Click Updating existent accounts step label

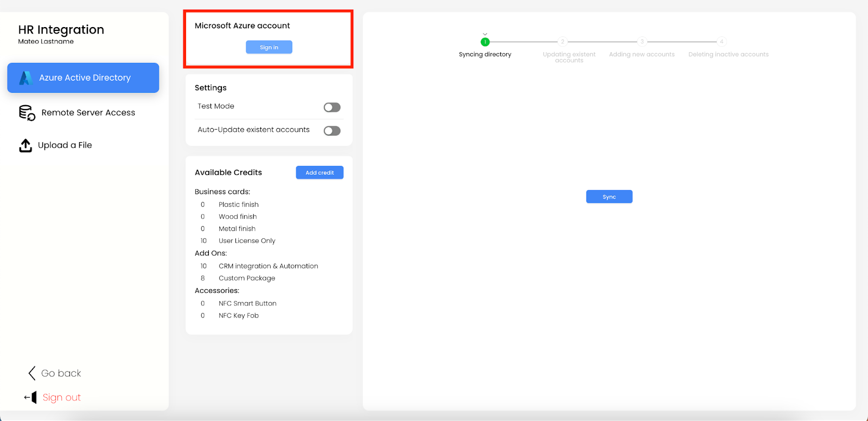pyautogui.click(x=569, y=58)
